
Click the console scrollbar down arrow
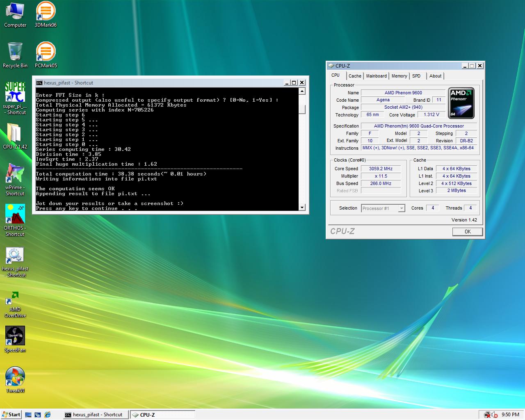[302, 208]
